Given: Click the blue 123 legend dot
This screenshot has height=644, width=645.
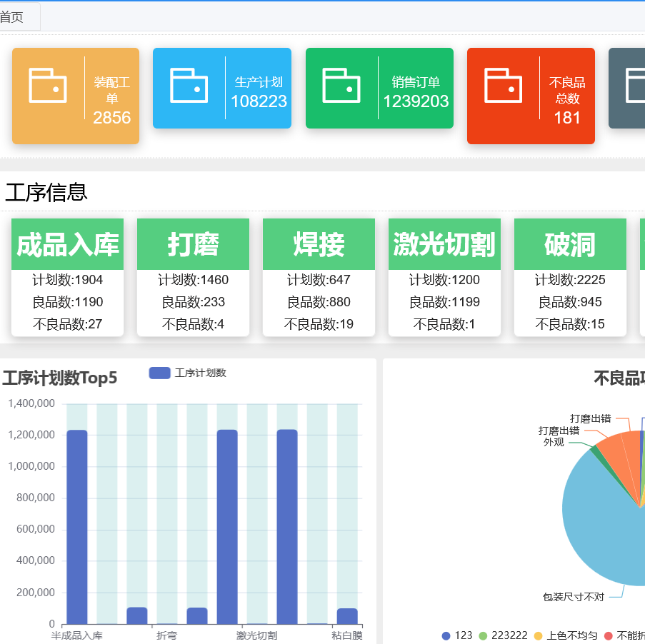Looking at the screenshot, I should coord(446,635).
